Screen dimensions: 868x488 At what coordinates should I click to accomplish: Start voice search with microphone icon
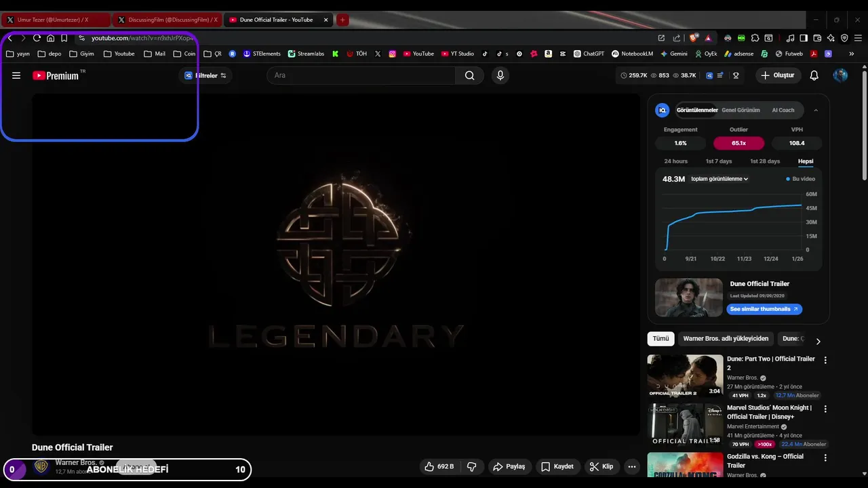[x=500, y=75]
